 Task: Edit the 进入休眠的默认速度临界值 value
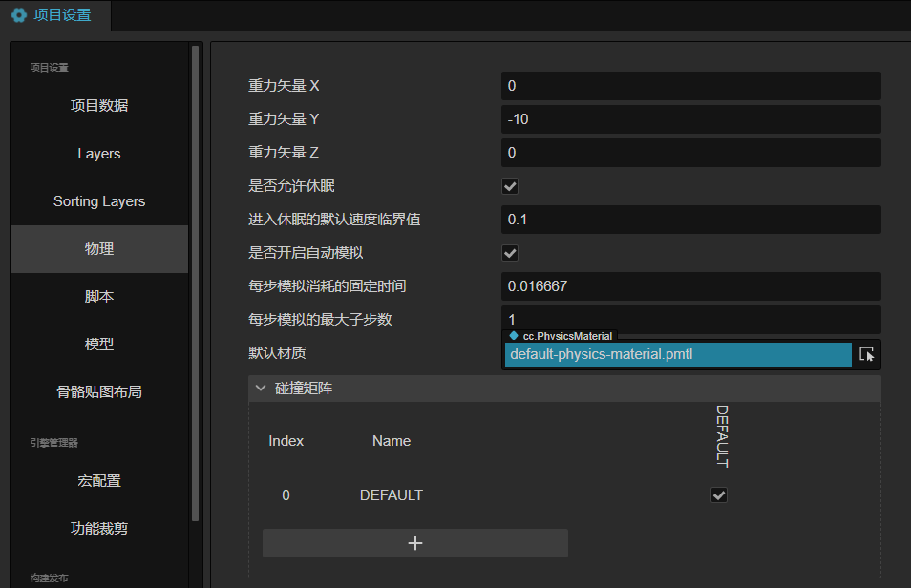tap(690, 219)
